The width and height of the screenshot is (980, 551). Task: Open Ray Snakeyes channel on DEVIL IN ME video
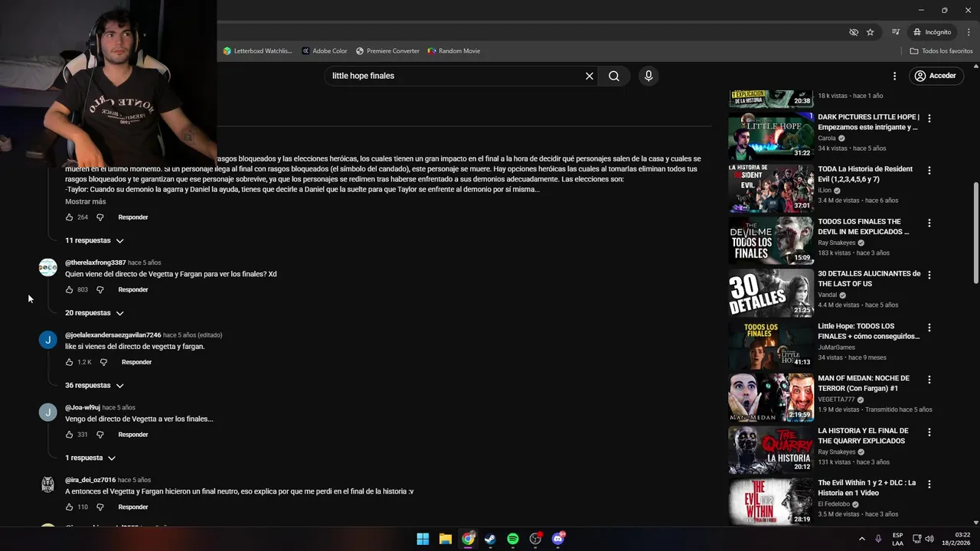point(837,243)
